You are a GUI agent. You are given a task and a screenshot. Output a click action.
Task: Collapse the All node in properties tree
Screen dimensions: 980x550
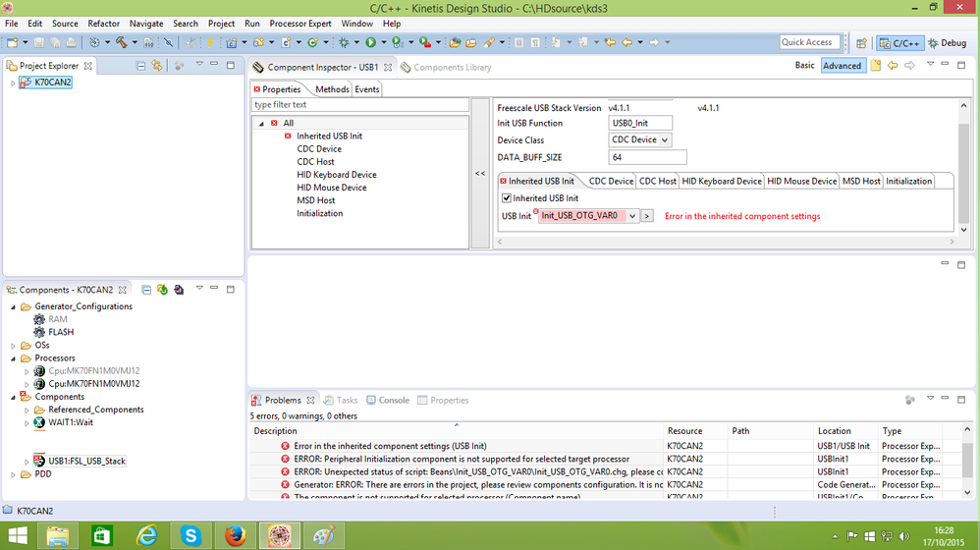(x=261, y=124)
